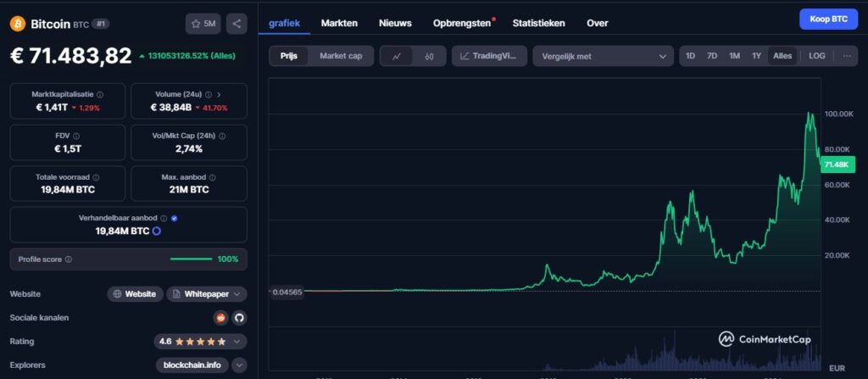
Task: Add Bitcoin to watchlist via star 5M
Action: point(203,24)
